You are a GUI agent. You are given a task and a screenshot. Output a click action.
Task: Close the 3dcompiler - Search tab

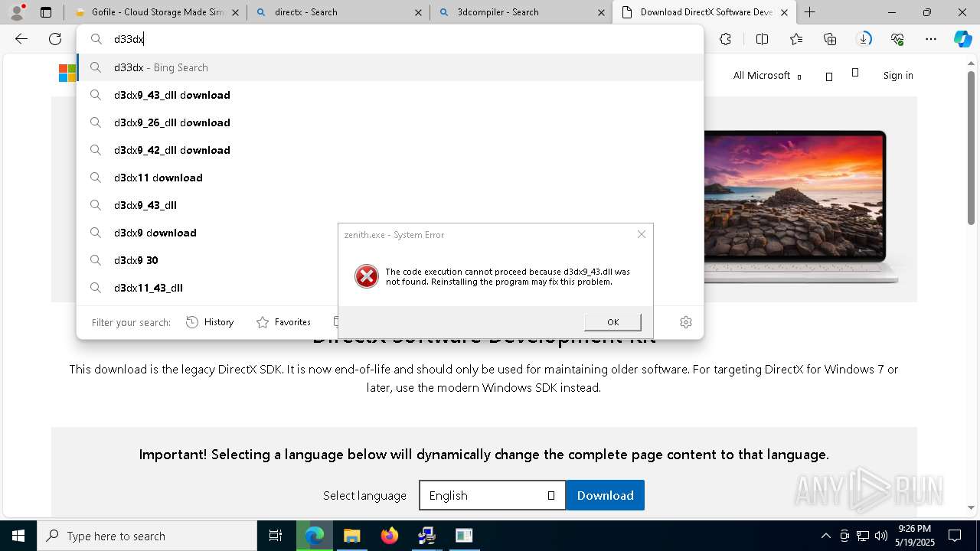pos(600,12)
